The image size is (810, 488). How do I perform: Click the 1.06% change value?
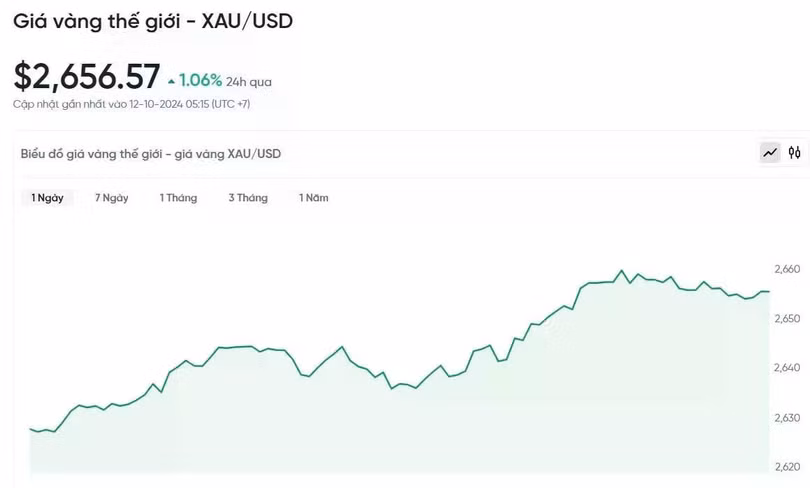click(x=201, y=80)
